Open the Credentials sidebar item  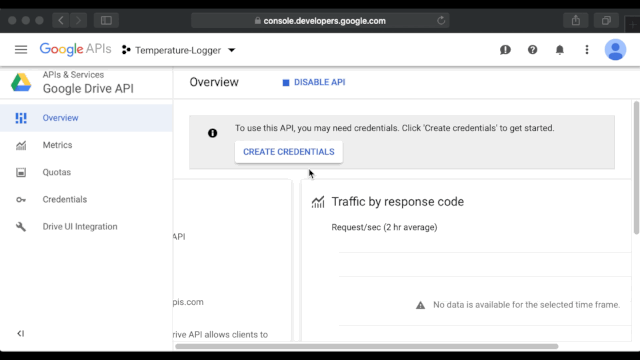coord(86,200)
